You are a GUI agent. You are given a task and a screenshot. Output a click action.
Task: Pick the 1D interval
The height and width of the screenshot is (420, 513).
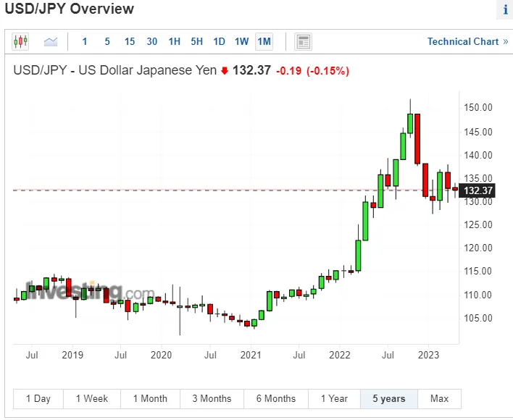click(x=220, y=41)
